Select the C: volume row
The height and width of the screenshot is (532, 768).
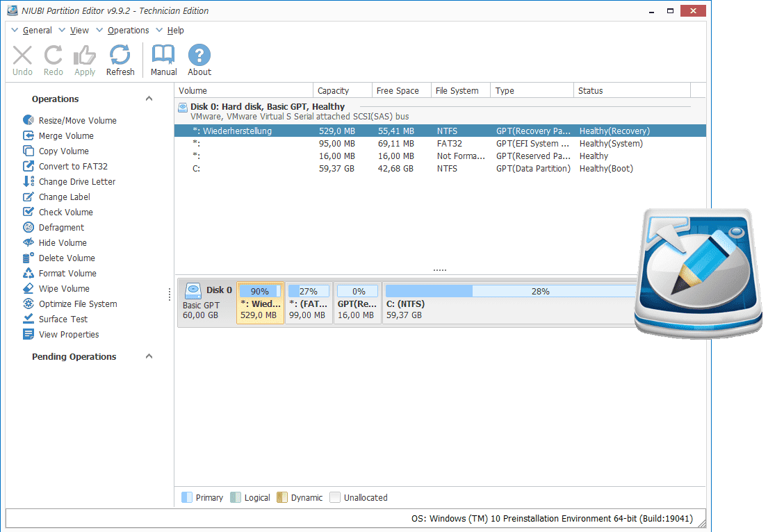click(441, 168)
